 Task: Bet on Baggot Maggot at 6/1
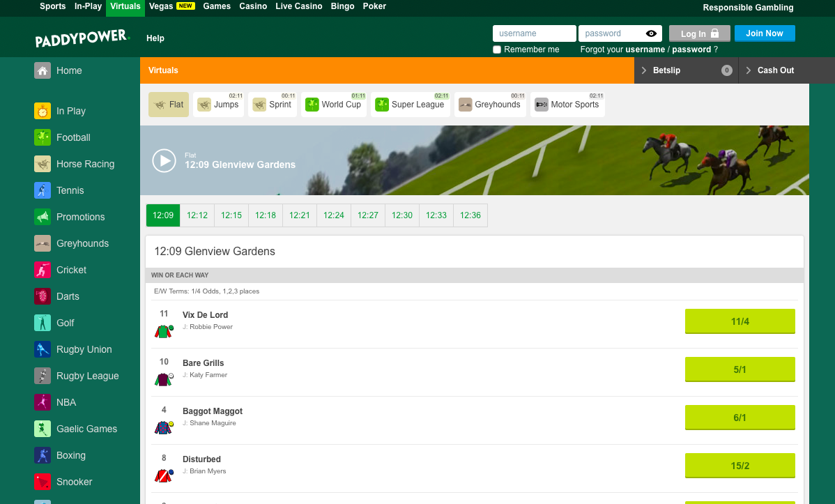740,417
